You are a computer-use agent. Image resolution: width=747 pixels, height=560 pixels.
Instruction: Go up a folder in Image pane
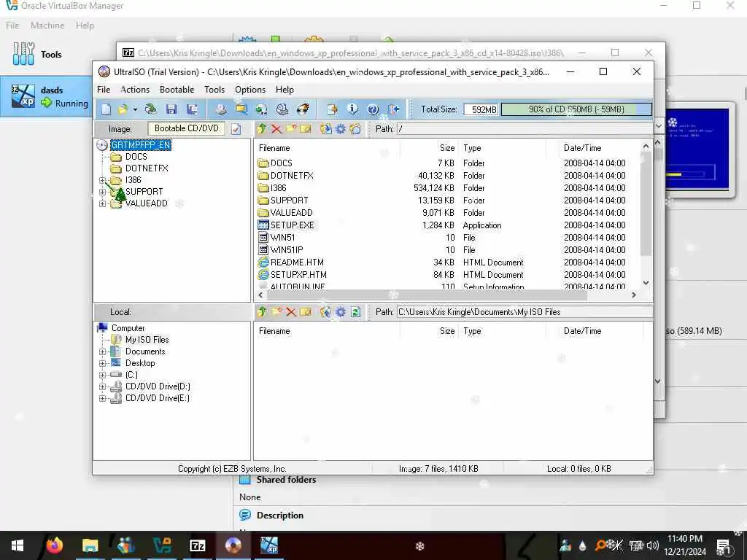(x=262, y=128)
